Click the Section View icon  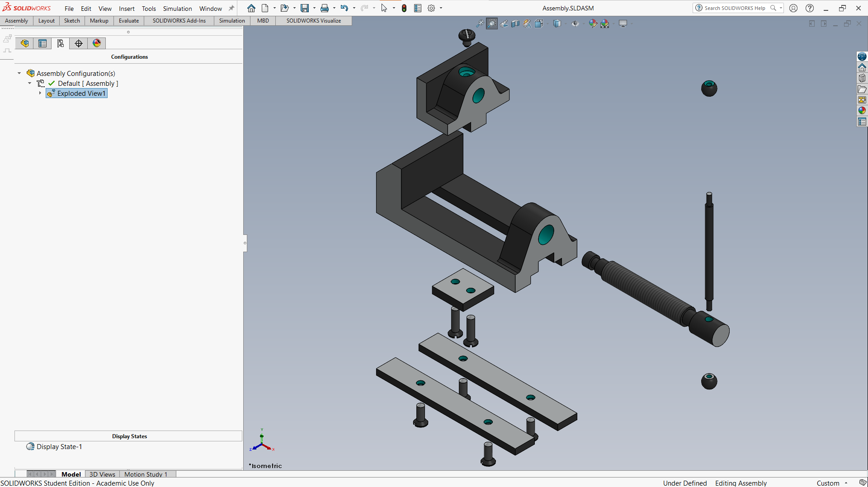515,23
